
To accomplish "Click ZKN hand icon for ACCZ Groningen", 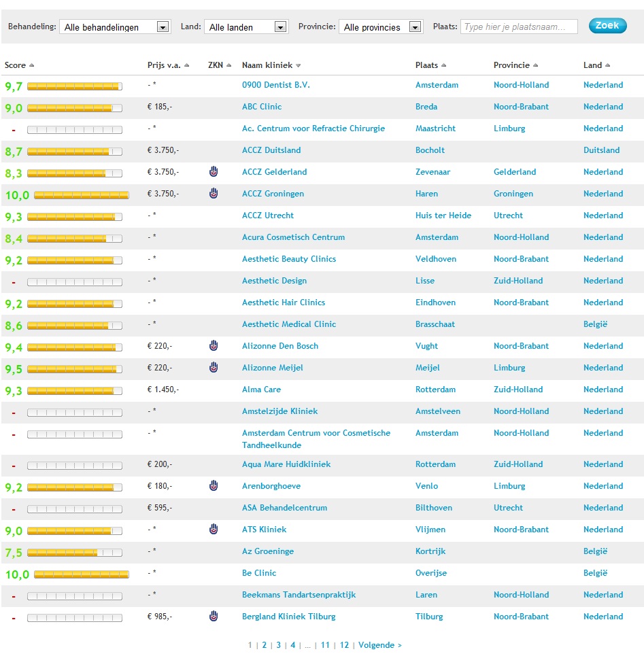I will 214,193.
